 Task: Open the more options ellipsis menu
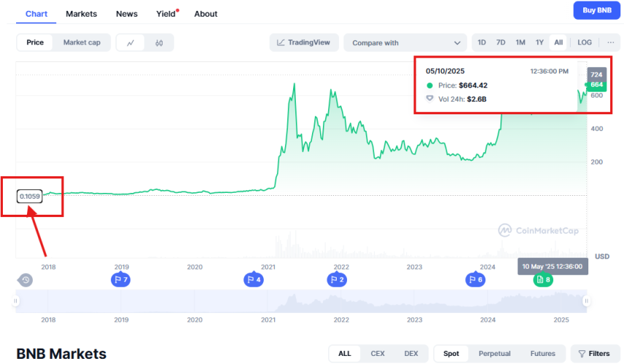[610, 42]
